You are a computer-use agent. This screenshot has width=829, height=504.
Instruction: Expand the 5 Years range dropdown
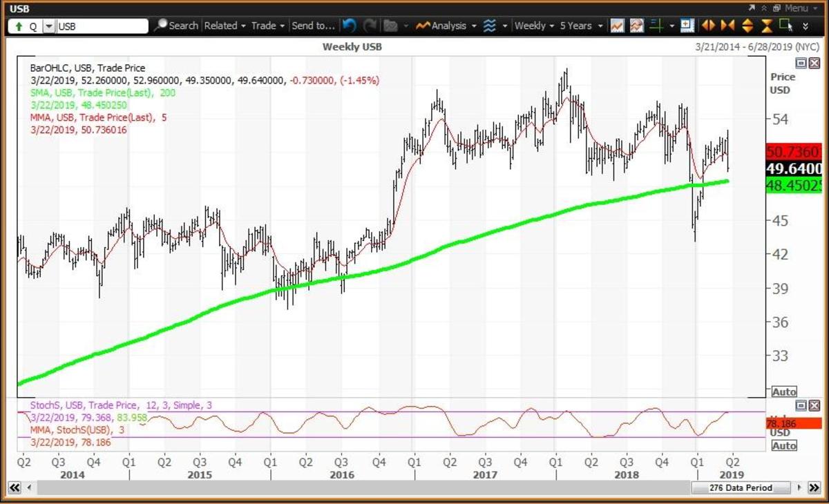pyautogui.click(x=580, y=26)
